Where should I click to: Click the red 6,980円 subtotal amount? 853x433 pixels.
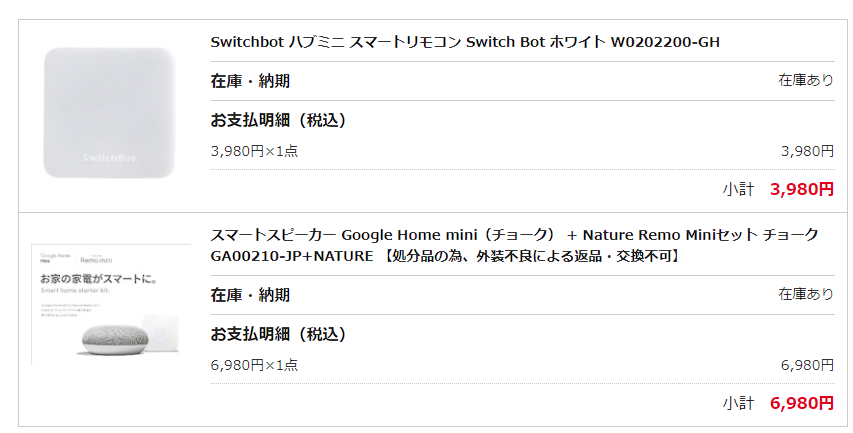pyautogui.click(x=802, y=403)
